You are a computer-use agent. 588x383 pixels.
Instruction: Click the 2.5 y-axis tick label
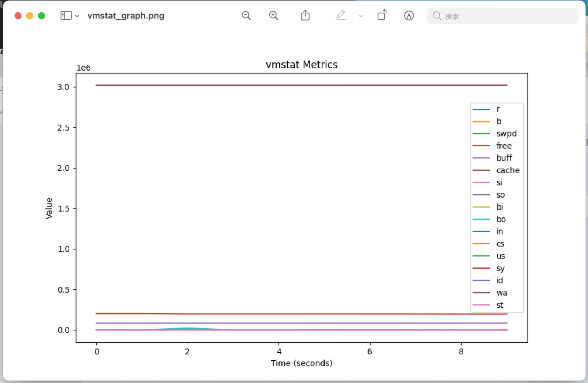[x=63, y=127]
